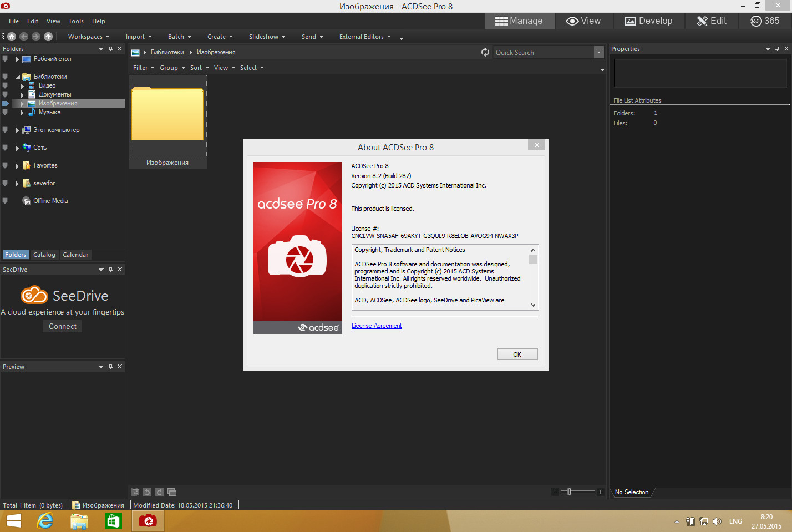Toggle Easy-Select marker for Документы
792x532 pixels.
pyautogui.click(x=5, y=94)
